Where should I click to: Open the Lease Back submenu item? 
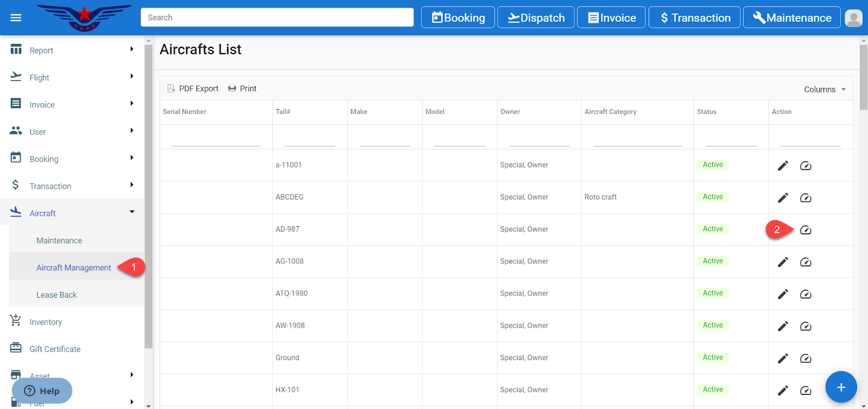pos(56,295)
